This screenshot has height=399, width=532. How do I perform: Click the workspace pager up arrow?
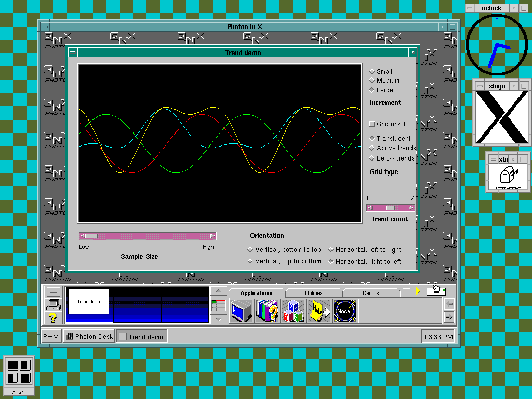tap(219, 291)
